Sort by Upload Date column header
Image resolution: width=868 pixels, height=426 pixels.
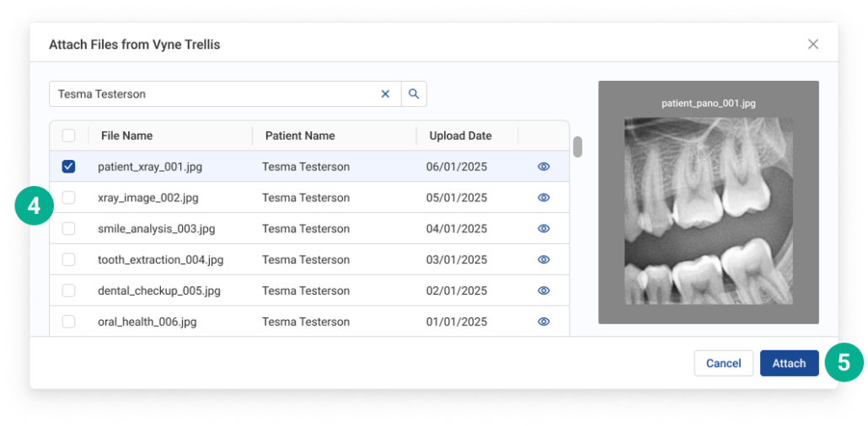pyautogui.click(x=460, y=136)
